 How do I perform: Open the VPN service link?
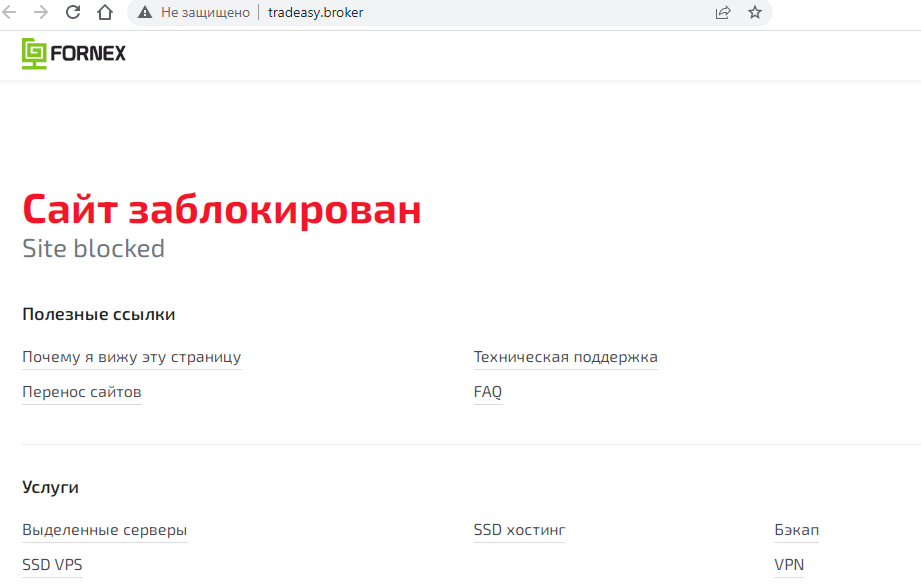[x=788, y=565]
